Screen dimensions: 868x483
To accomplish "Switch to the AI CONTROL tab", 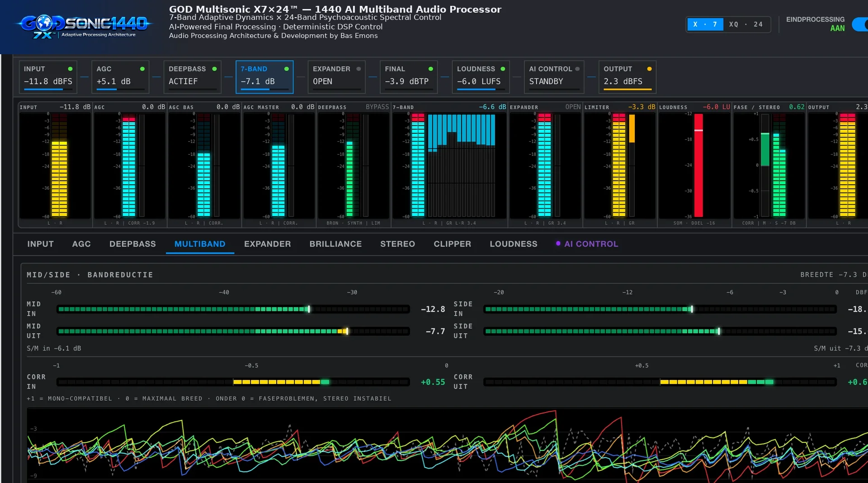I will click(587, 244).
